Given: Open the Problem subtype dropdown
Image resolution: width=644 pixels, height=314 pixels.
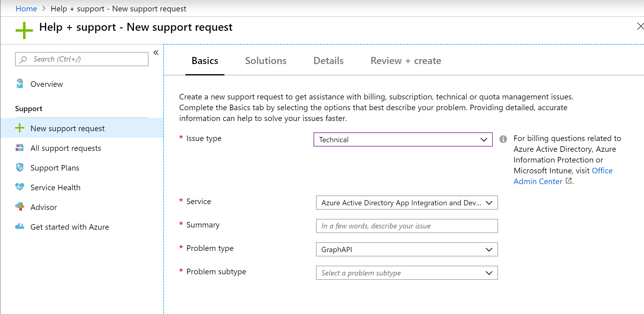Looking at the screenshot, I should pos(406,273).
